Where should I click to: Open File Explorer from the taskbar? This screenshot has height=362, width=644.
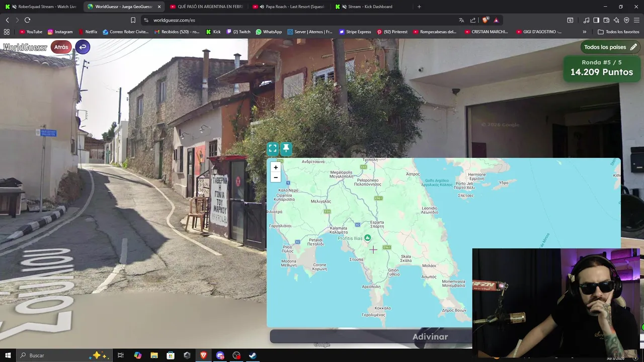click(154, 355)
